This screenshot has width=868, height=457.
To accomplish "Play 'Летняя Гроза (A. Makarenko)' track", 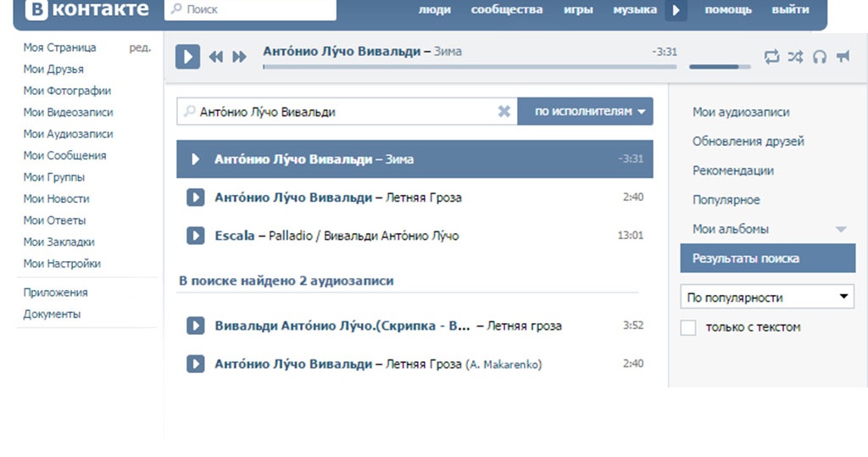I will (196, 364).
